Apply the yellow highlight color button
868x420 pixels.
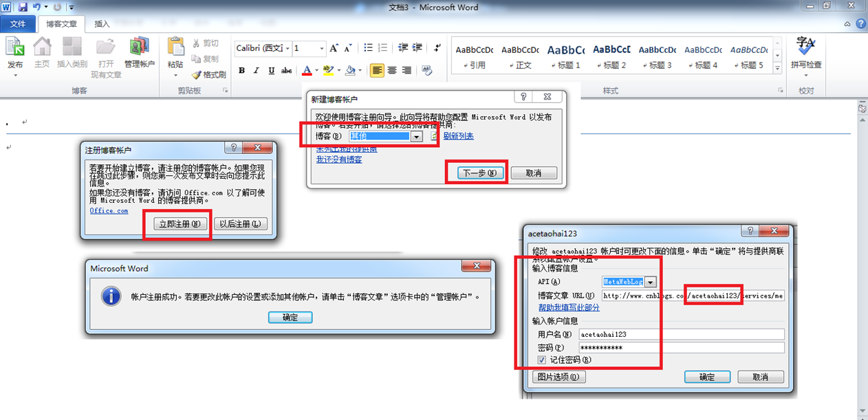pos(329,70)
